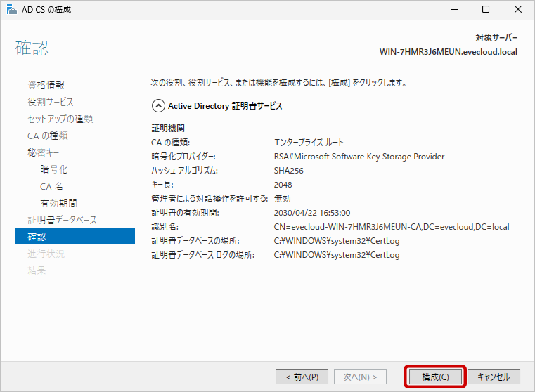This screenshot has height=392, width=535.
Task: Select the highlighted 確認 step
Action: click(x=37, y=237)
